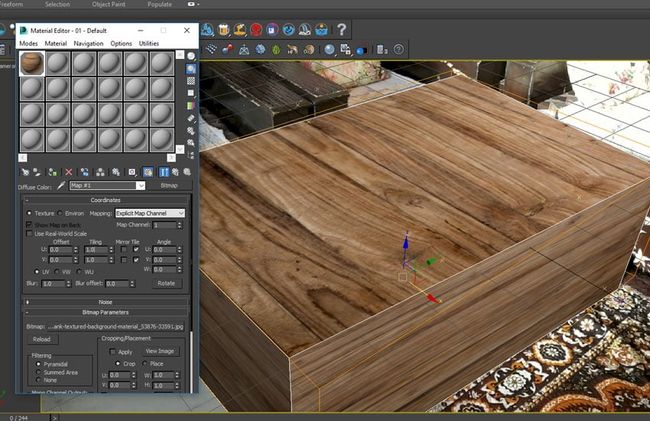Collapse the Coordinates rollout
Screen dimensions: 650x421
(x=105, y=200)
